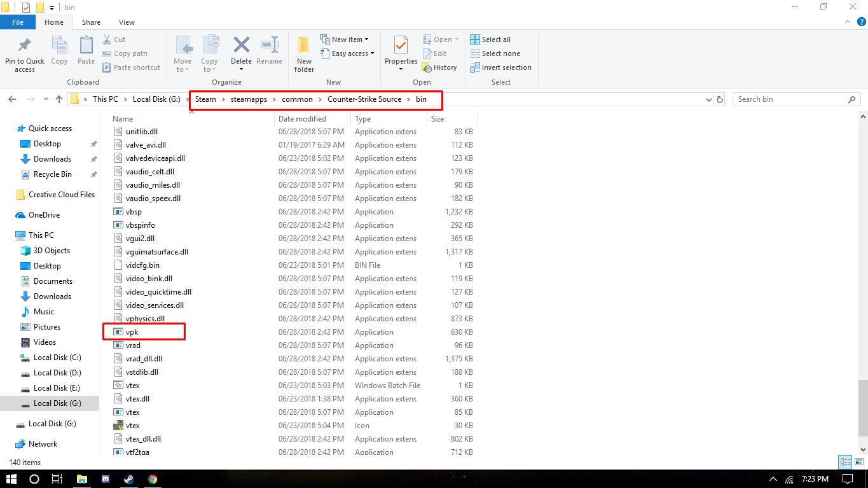This screenshot has width=868, height=488.
Task: Sort files by Type column header
Action: [x=389, y=119]
